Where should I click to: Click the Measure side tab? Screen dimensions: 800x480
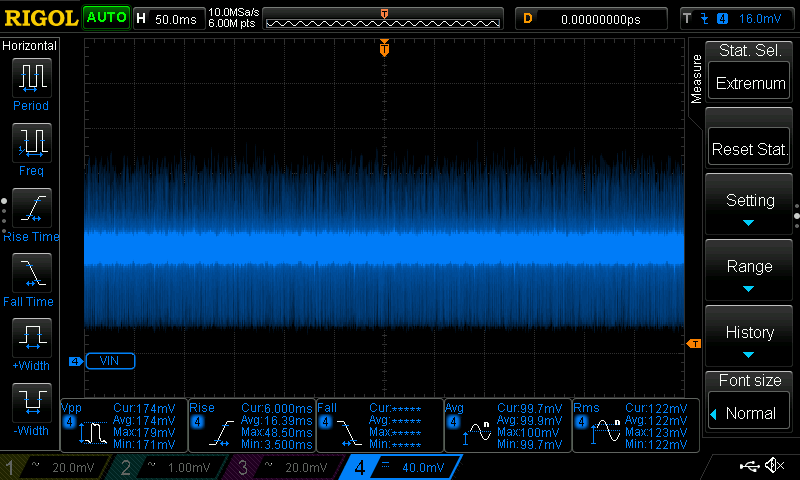tap(696, 79)
